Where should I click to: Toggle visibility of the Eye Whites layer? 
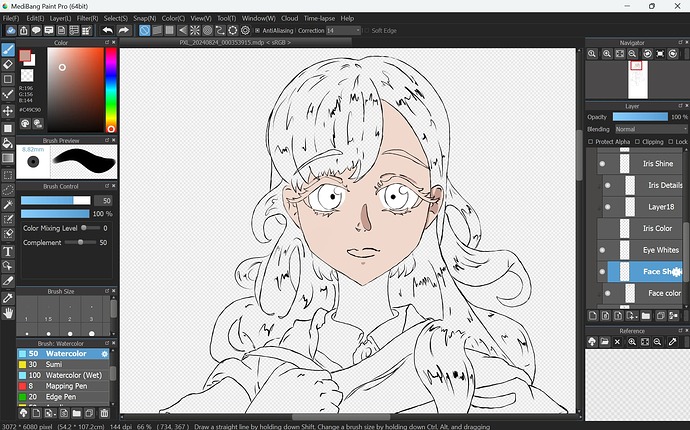[602, 250]
